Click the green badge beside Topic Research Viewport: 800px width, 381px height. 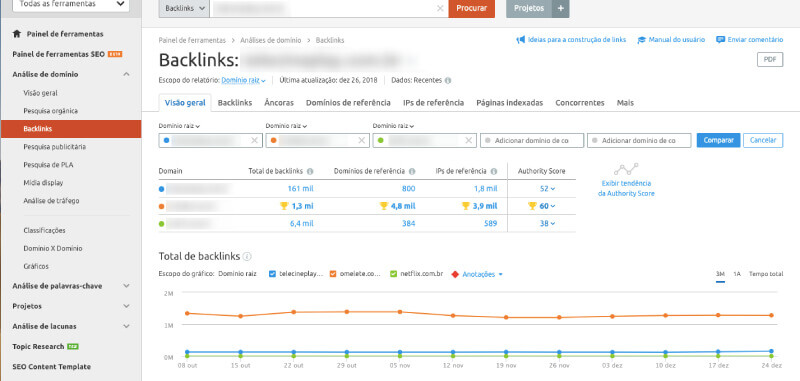tap(72, 346)
